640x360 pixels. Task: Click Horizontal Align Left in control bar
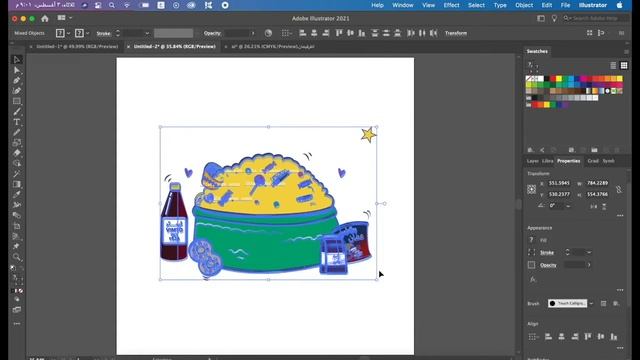(x=302, y=33)
